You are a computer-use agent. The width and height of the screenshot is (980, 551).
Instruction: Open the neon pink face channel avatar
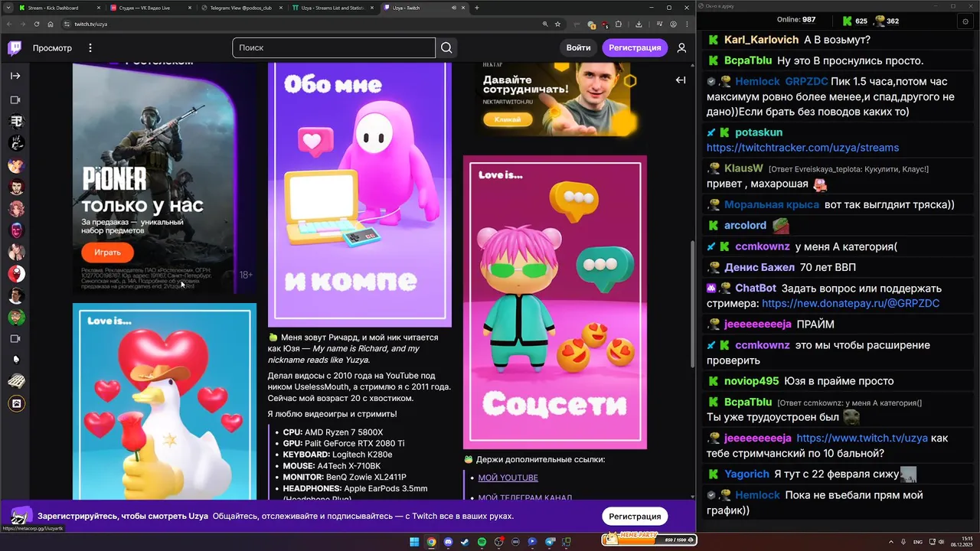(16, 230)
